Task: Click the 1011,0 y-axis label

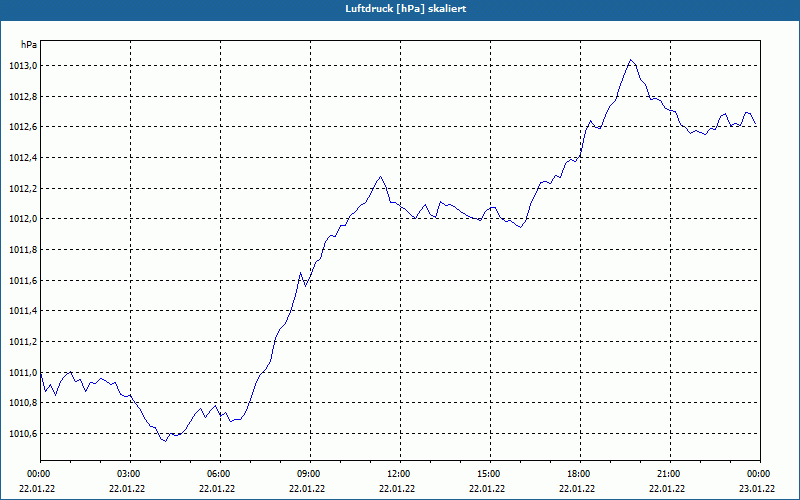Action: point(23,372)
